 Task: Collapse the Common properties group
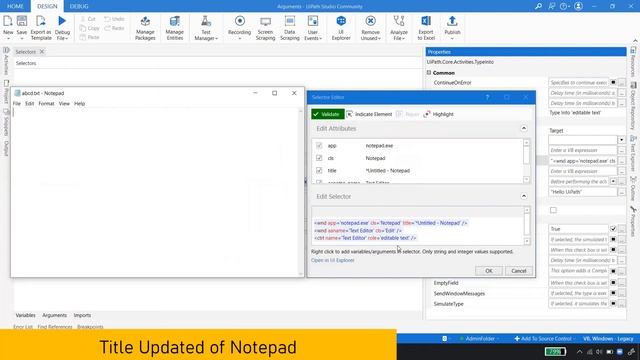429,73
